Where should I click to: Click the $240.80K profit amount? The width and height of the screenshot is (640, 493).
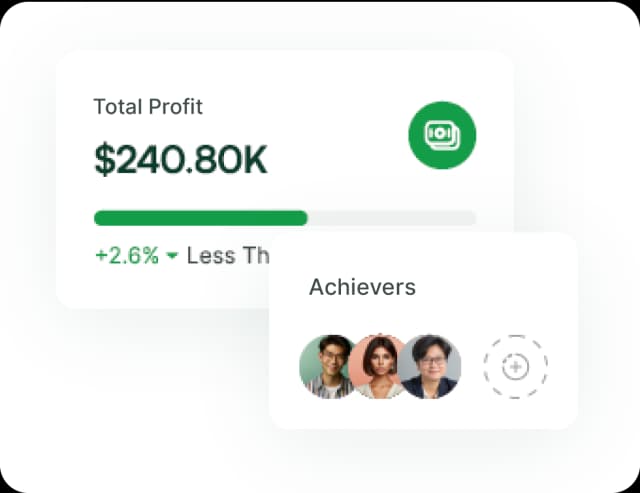tap(181, 160)
